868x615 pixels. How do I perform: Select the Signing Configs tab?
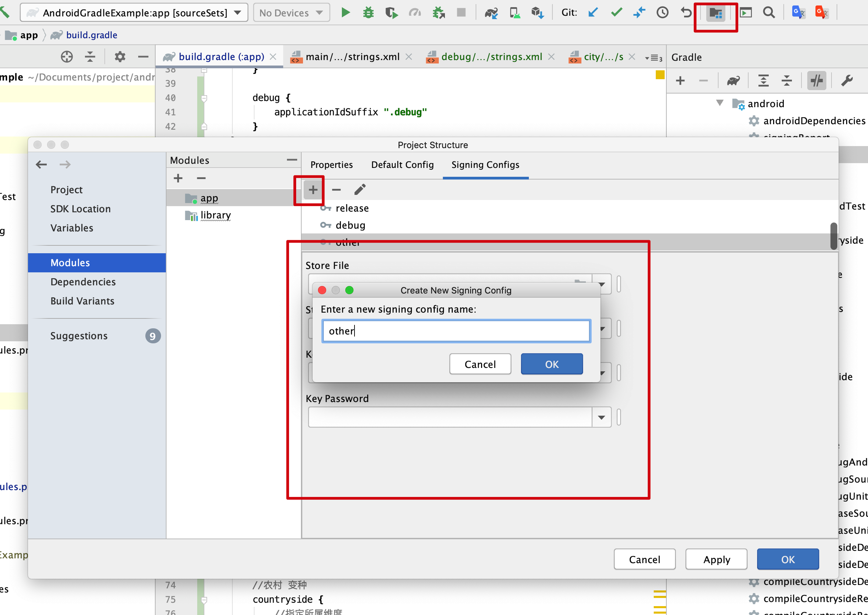pos(485,165)
